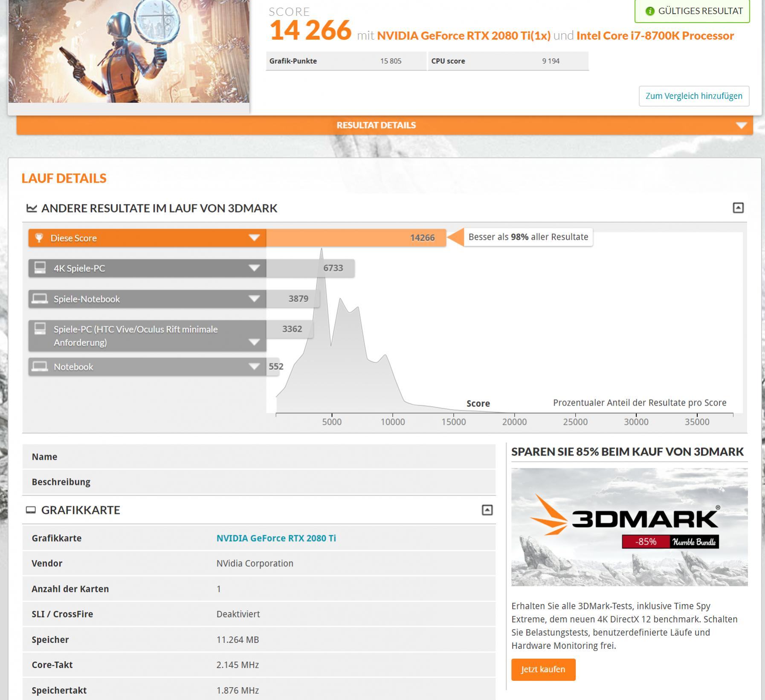Click the Jetzt kaufen button
The image size is (765, 700).
[543, 669]
